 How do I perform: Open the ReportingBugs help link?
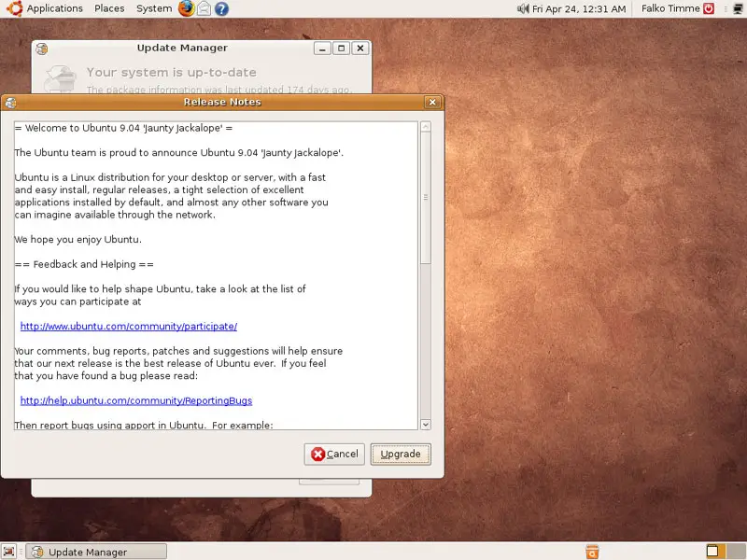tap(135, 400)
